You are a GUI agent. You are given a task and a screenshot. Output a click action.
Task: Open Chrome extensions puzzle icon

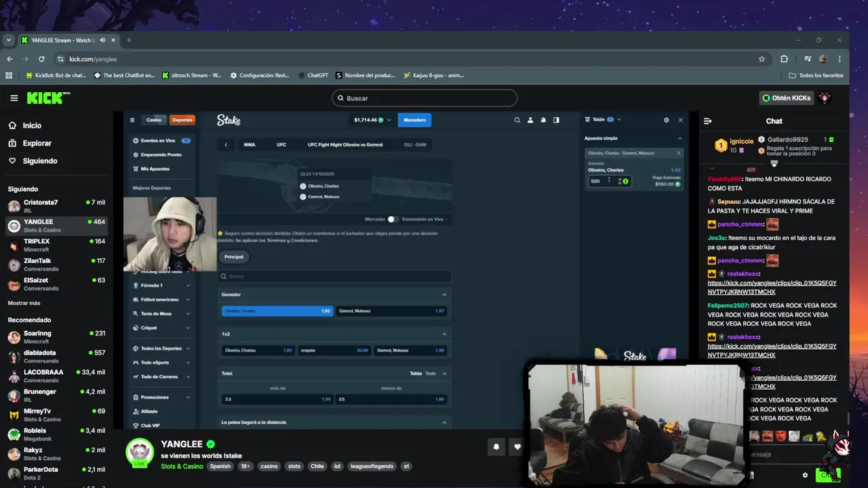[785, 59]
